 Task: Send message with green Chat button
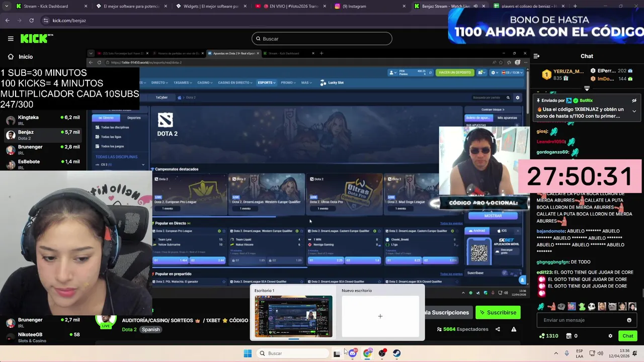tap(628, 336)
